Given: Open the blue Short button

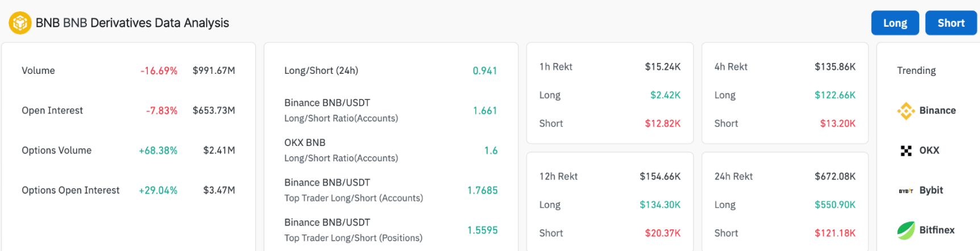Looking at the screenshot, I should click(x=951, y=23).
